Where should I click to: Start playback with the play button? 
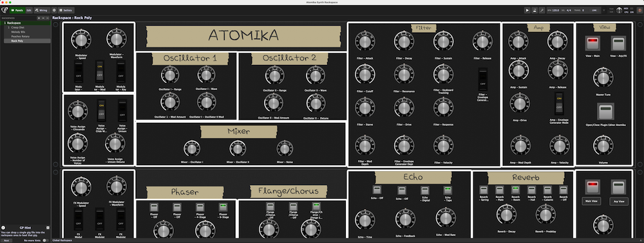pos(527,10)
